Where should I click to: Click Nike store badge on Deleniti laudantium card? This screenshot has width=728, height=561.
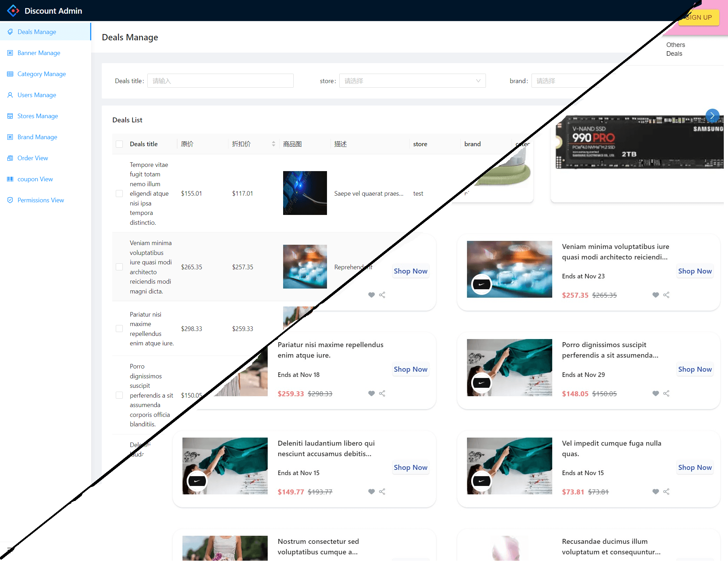(x=197, y=481)
